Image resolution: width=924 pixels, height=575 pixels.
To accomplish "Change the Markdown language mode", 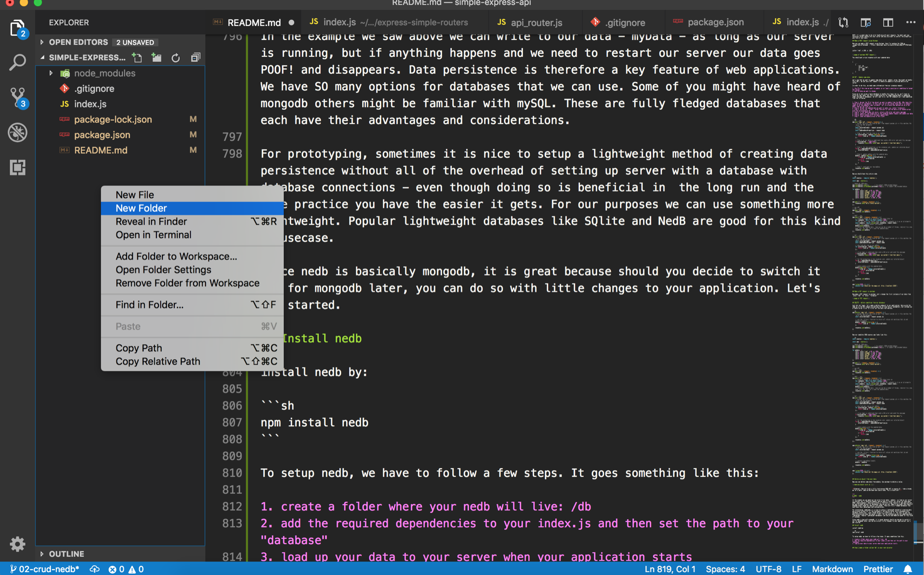I will [832, 569].
